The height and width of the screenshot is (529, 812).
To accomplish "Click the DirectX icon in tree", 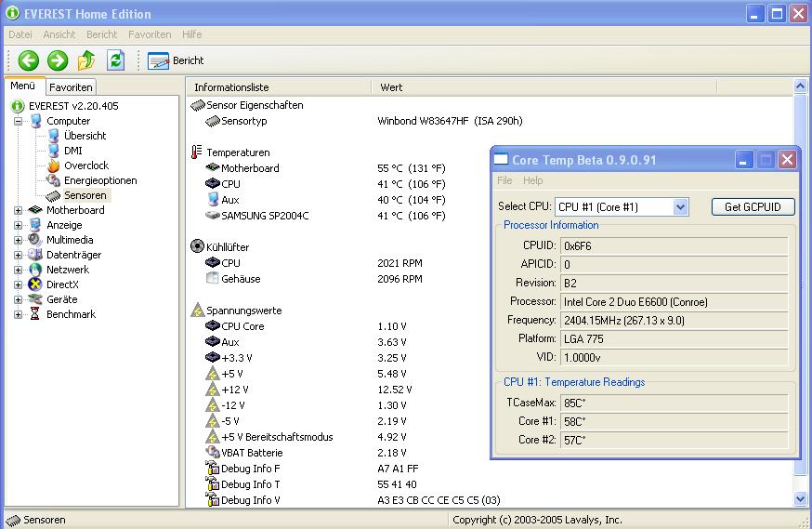I will click(35, 284).
